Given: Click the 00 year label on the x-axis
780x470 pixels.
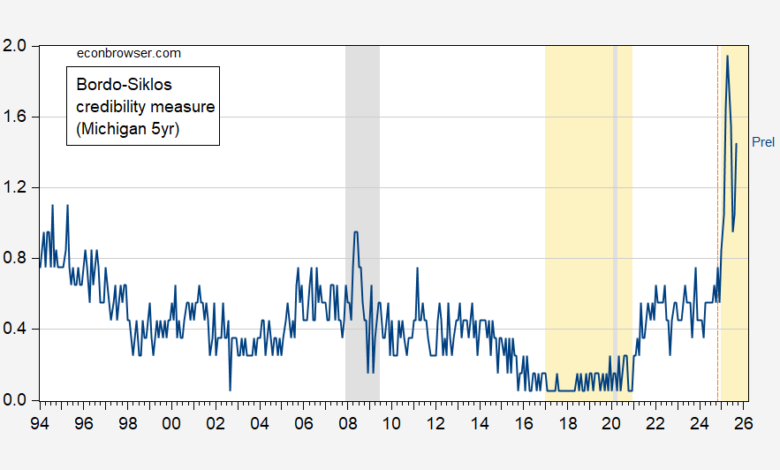Looking at the screenshot, I should tap(171, 423).
